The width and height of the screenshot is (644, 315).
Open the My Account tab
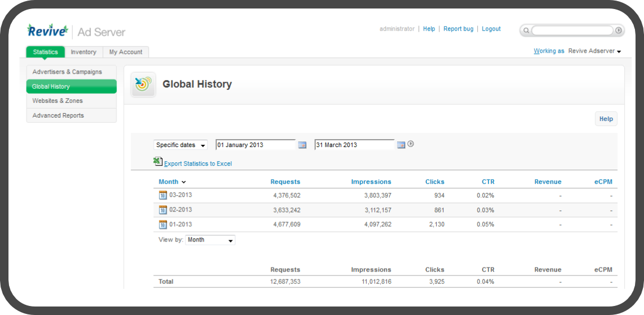click(126, 52)
